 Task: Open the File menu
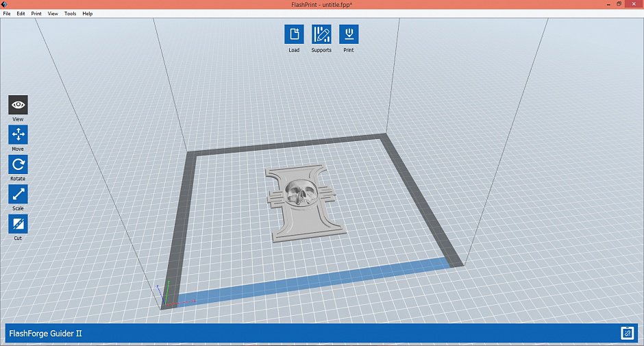[x=7, y=14]
